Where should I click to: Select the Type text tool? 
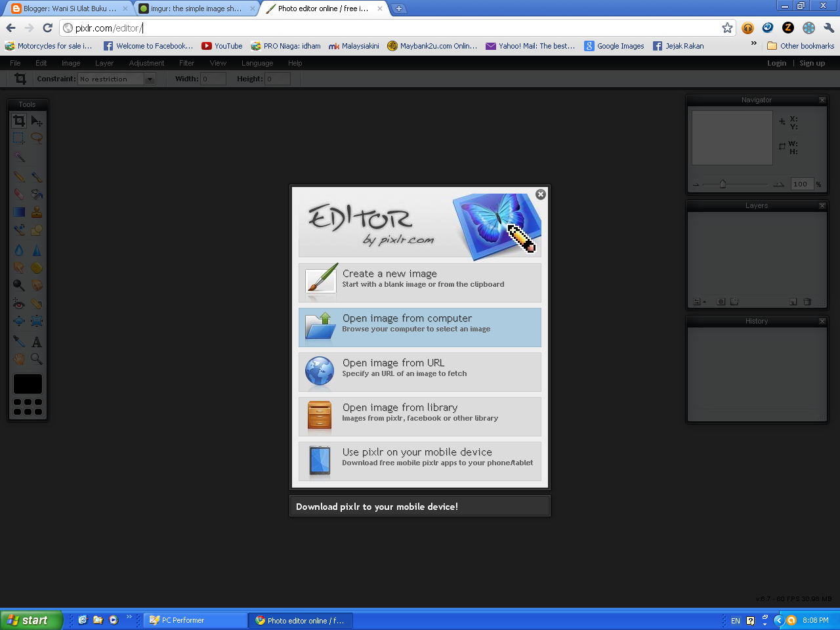pos(37,341)
